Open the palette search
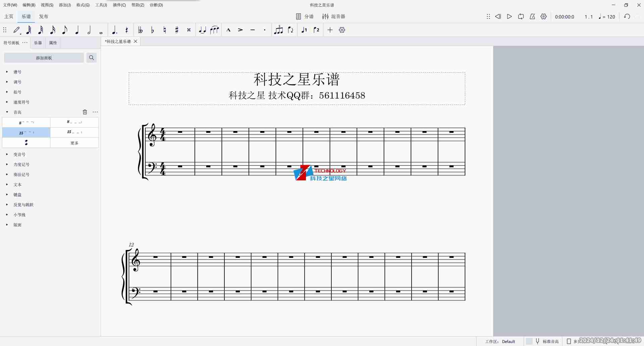Screen dimensions: 644x346 [91, 58]
